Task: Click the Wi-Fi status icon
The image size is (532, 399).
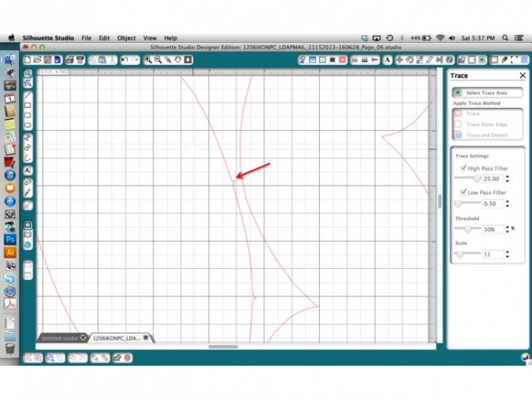Action: coord(440,38)
